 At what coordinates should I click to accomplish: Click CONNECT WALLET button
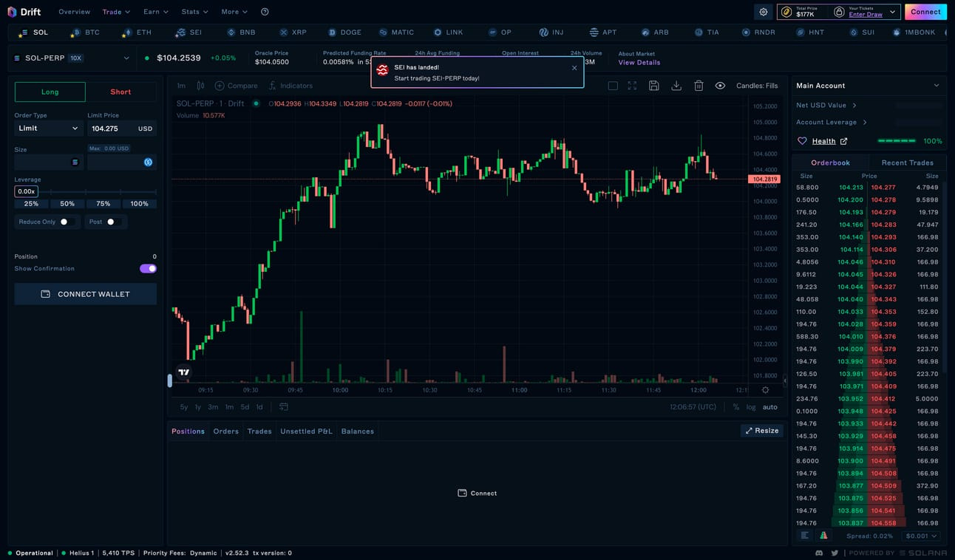tap(86, 294)
